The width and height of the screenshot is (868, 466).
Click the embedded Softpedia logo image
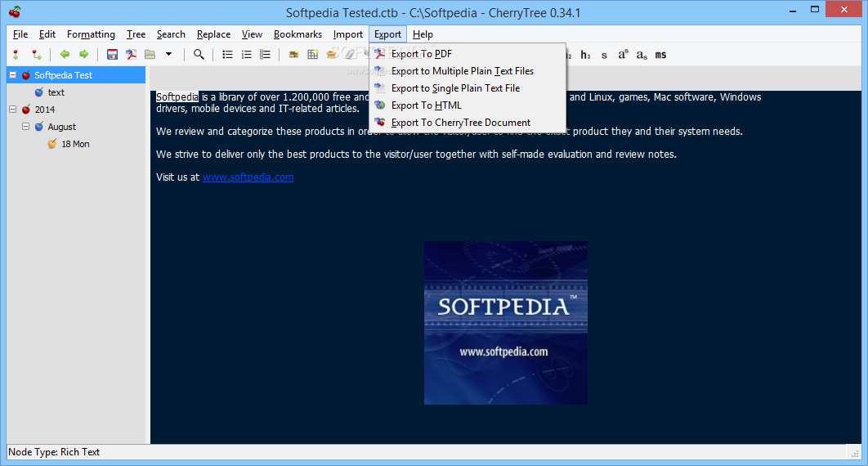(x=506, y=323)
